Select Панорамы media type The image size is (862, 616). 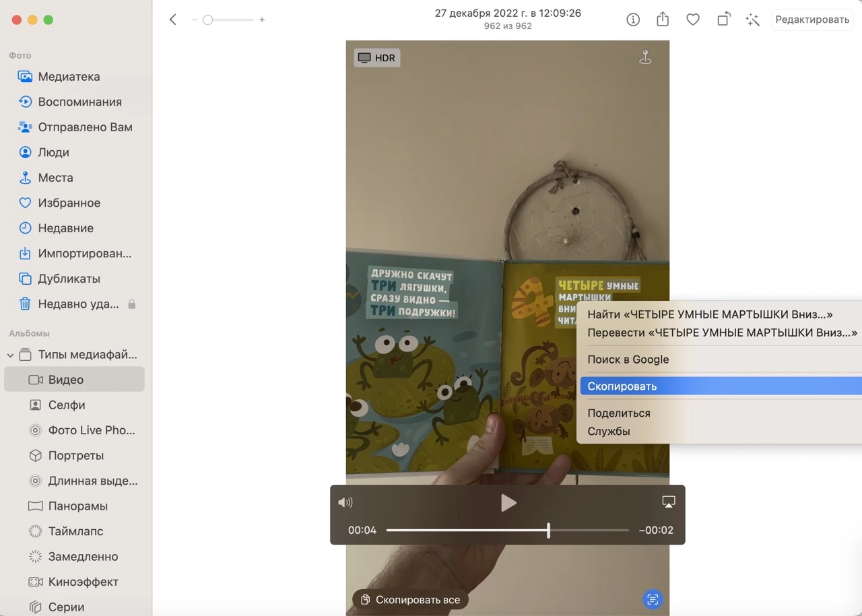click(x=75, y=506)
